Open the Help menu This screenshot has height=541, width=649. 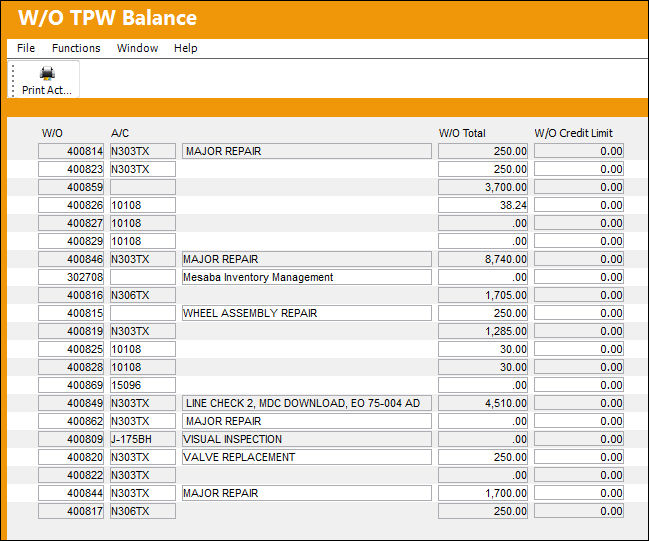pos(185,48)
